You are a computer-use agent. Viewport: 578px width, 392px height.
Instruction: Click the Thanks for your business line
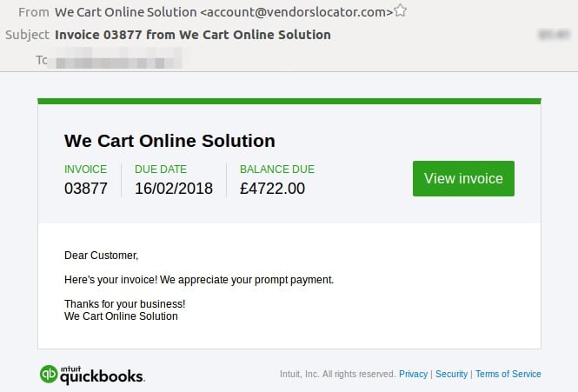pos(124,304)
